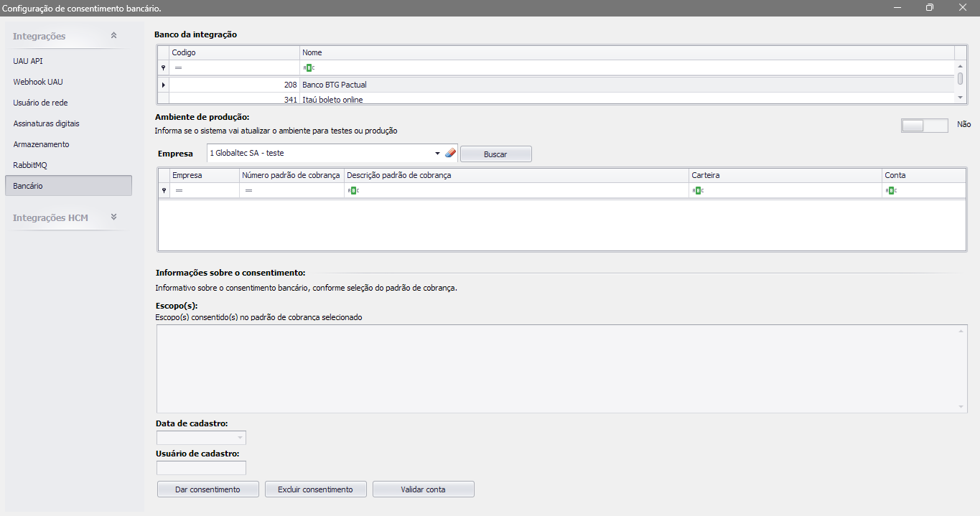The height and width of the screenshot is (516, 980).
Task: Click Descrição padrão de cobrança filter icon
Action: point(353,190)
